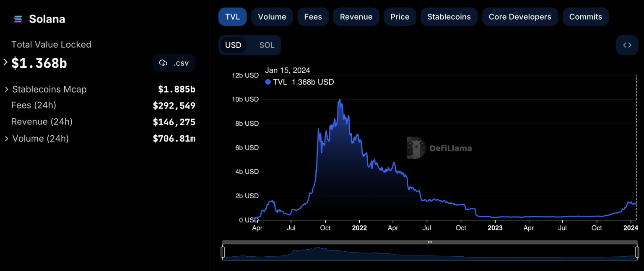
Task: Expand the Volume (24h) row
Action: [7, 138]
